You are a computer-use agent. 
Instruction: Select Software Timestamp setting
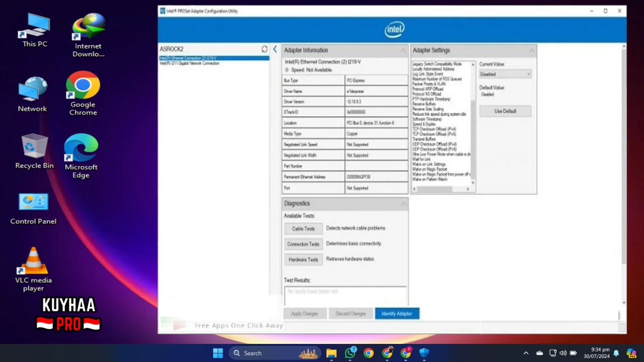coord(427,119)
